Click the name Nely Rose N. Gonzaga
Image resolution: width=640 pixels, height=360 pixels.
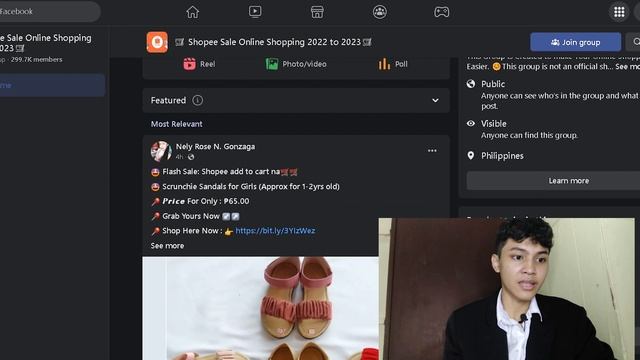[x=215, y=147]
